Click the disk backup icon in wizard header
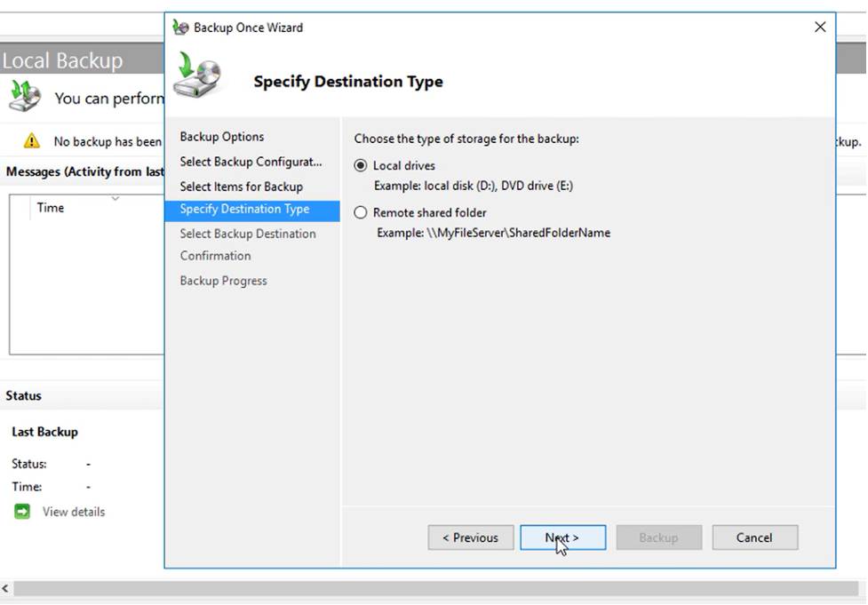The image size is (868, 605). click(197, 76)
